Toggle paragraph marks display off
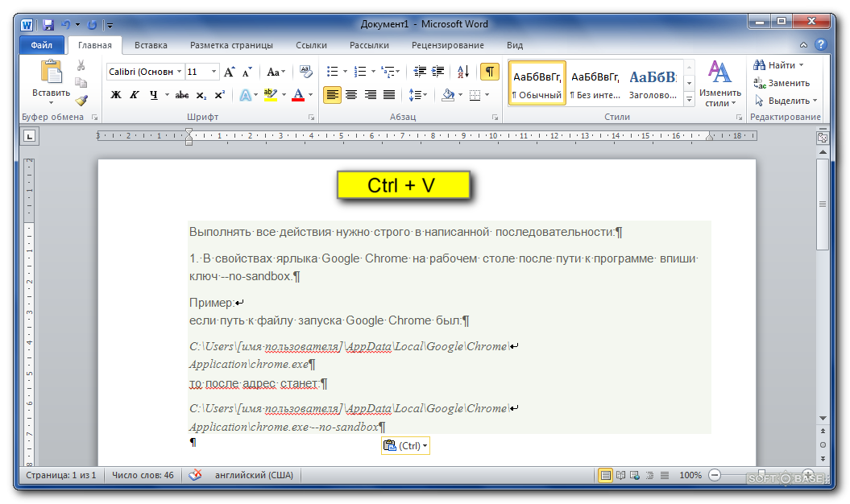 coord(489,72)
